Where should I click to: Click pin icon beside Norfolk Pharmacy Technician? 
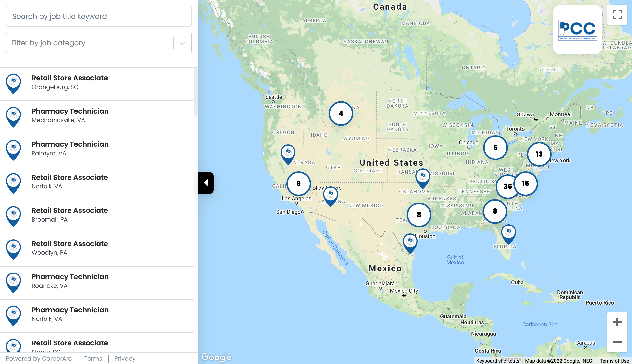click(14, 316)
